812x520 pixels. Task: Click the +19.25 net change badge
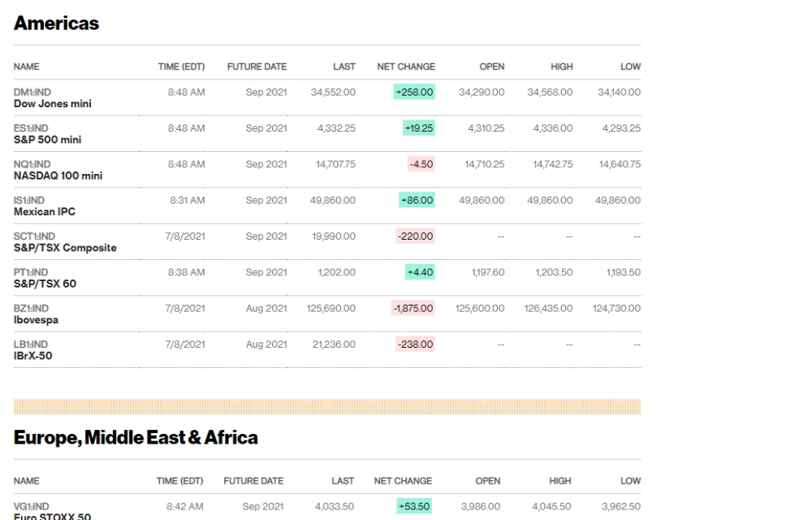419,128
